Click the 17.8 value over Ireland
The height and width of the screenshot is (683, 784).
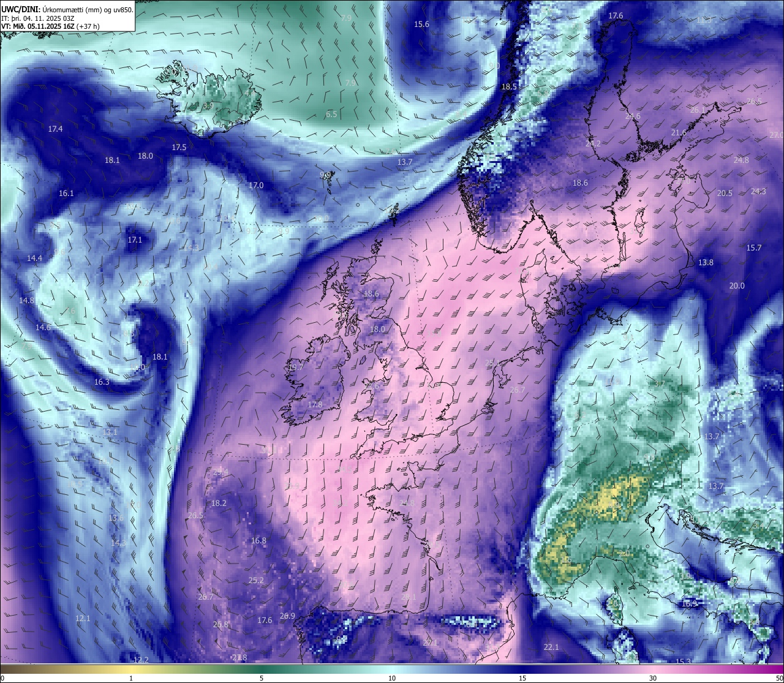315,404
